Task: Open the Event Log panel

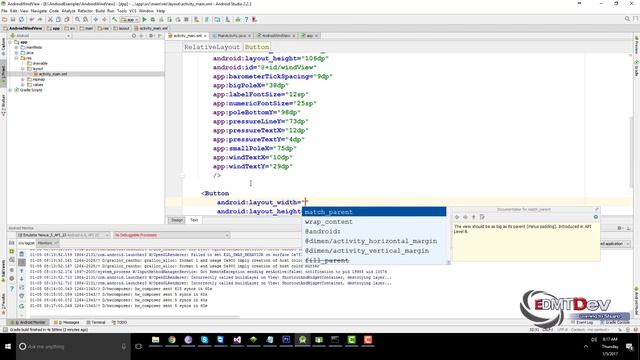Action: click(582, 322)
